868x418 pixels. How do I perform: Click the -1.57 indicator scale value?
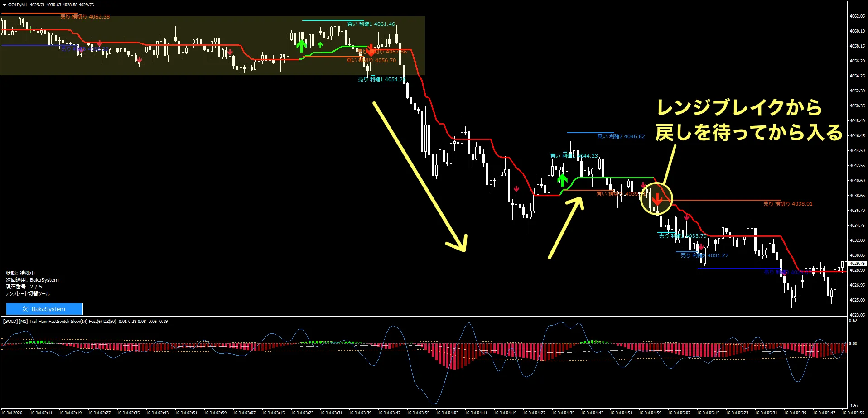854,406
